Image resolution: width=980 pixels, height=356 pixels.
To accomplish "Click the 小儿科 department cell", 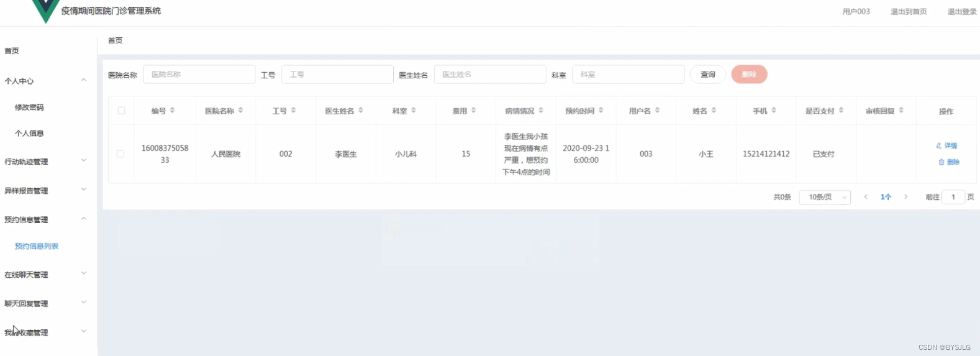I will pos(406,154).
